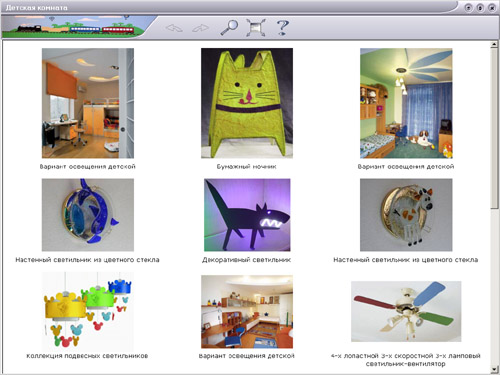This screenshot has height=375, width=500.
Task: Open the magnifying glass search tool
Action: point(229,27)
